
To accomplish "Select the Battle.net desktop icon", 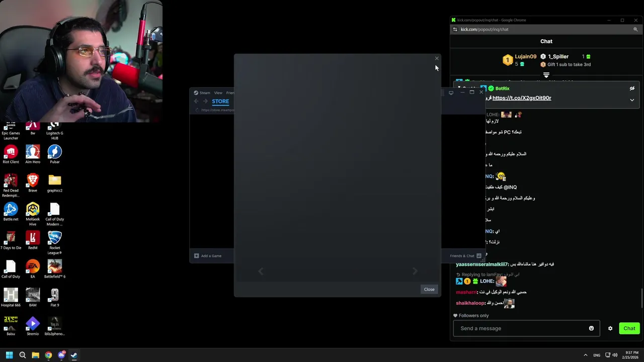I will [11, 212].
